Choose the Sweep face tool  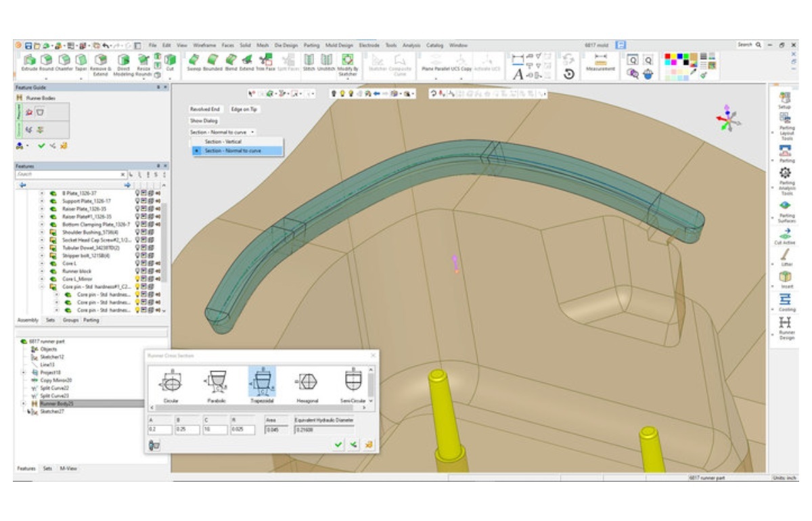194,63
